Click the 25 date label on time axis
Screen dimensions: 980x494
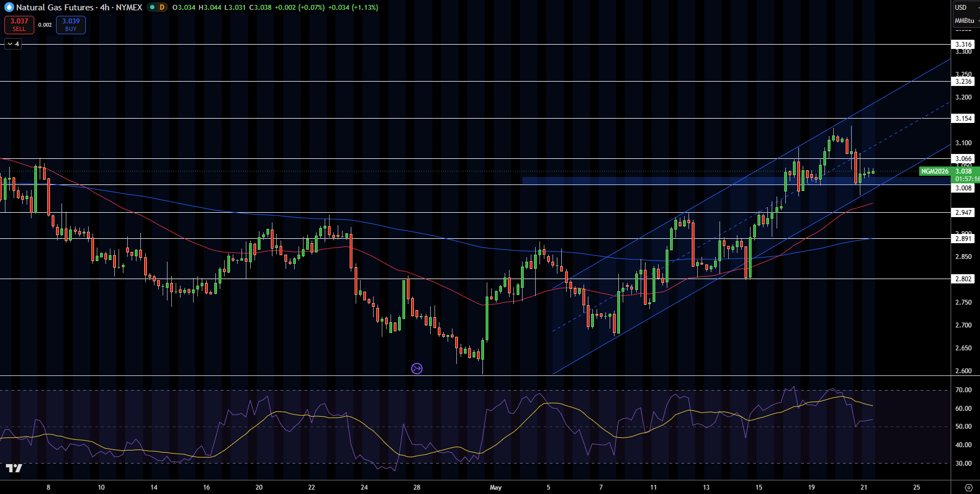[x=916, y=487]
